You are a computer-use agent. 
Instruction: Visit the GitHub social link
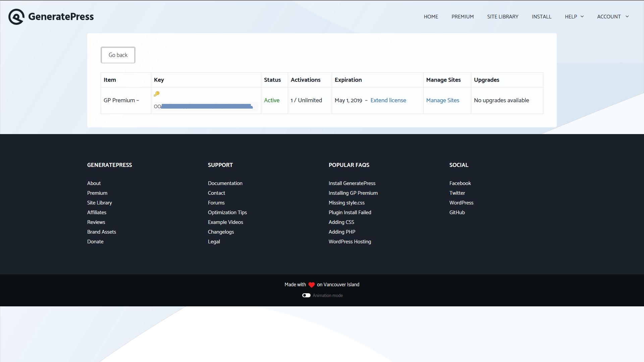click(457, 213)
